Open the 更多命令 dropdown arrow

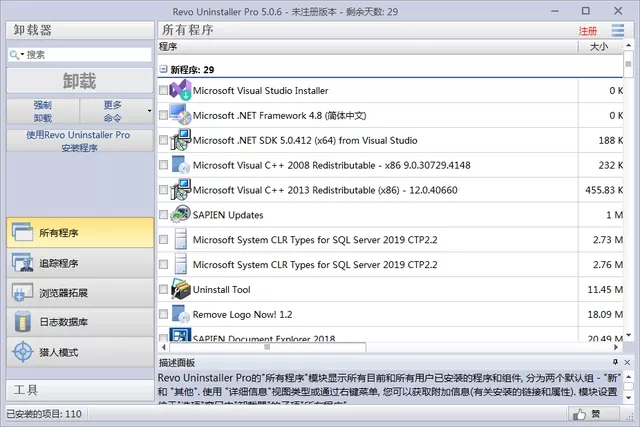coord(149,111)
